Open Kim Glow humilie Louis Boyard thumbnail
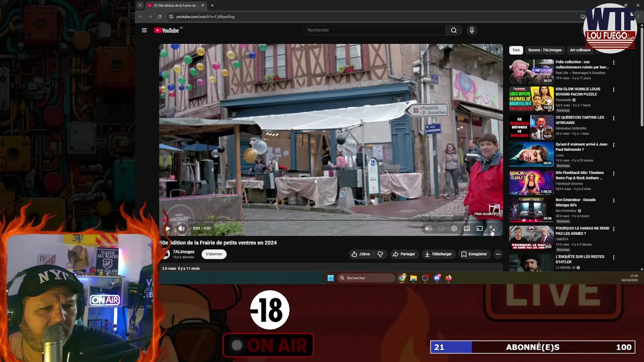The height and width of the screenshot is (362, 644). (x=531, y=99)
